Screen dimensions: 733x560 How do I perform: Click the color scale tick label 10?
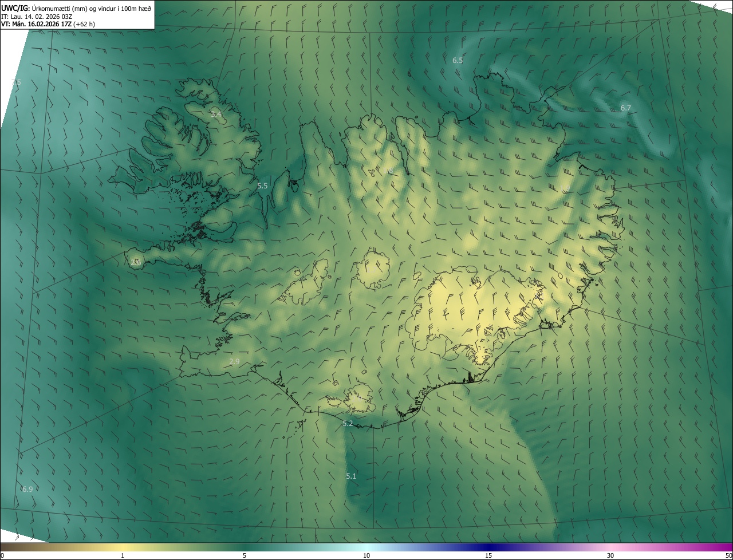(x=366, y=555)
